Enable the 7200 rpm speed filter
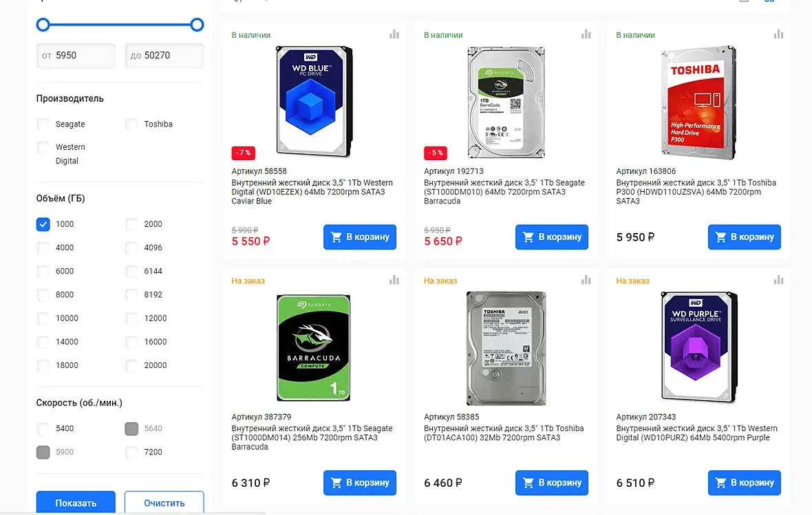The width and height of the screenshot is (812, 515). pyautogui.click(x=131, y=452)
